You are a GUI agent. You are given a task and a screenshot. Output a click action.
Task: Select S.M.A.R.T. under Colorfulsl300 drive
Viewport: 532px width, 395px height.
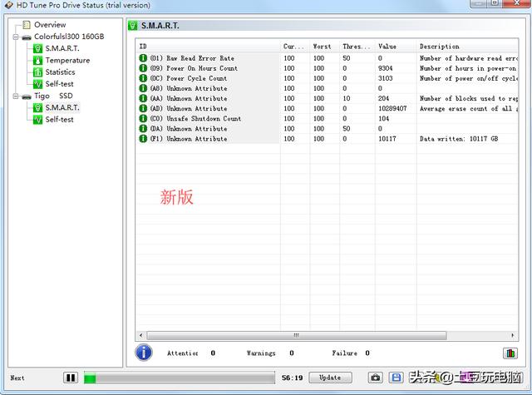coord(62,49)
